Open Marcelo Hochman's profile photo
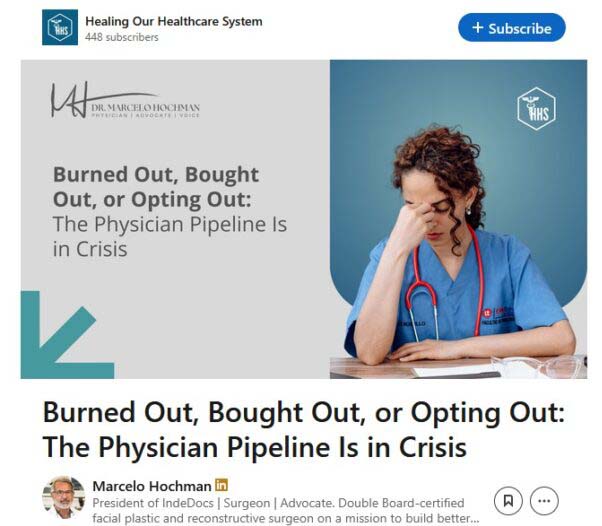Screen dimensions: 602x526 pyautogui.click(x=63, y=497)
